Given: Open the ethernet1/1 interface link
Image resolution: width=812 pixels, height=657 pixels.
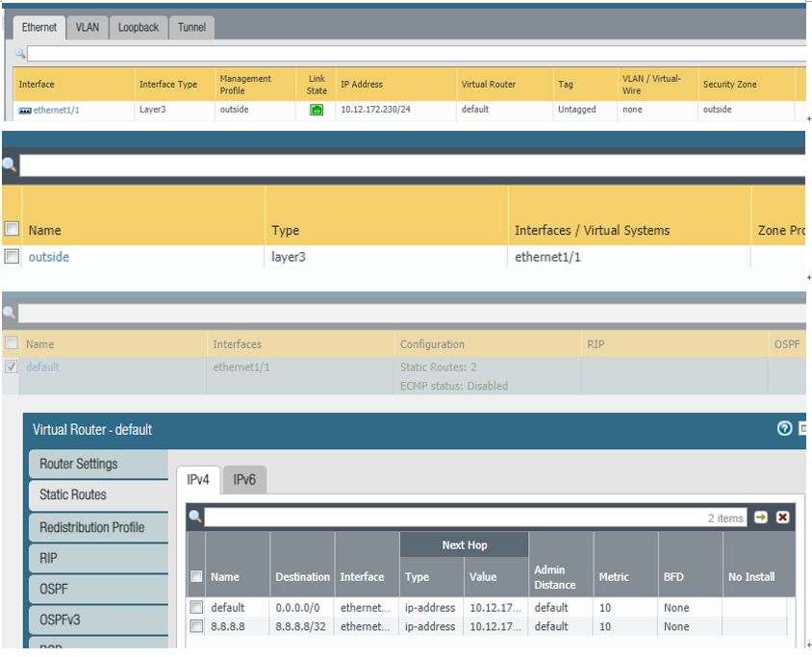Looking at the screenshot, I should point(56,110).
